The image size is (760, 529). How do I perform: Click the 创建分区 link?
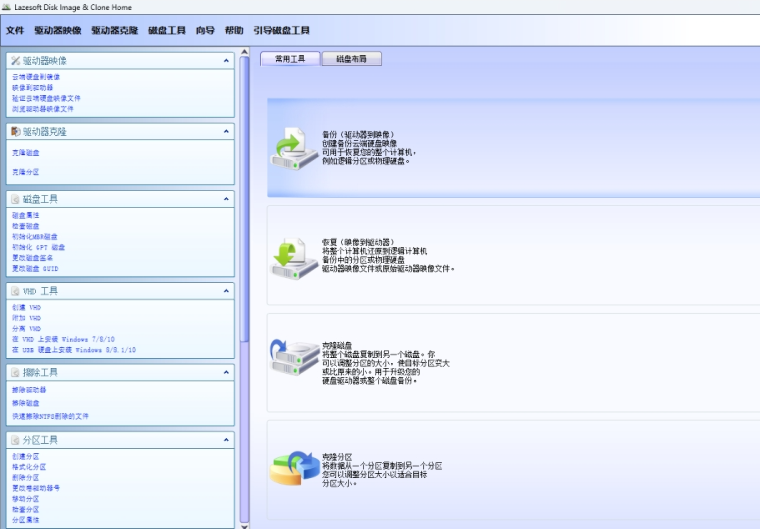pos(26,456)
